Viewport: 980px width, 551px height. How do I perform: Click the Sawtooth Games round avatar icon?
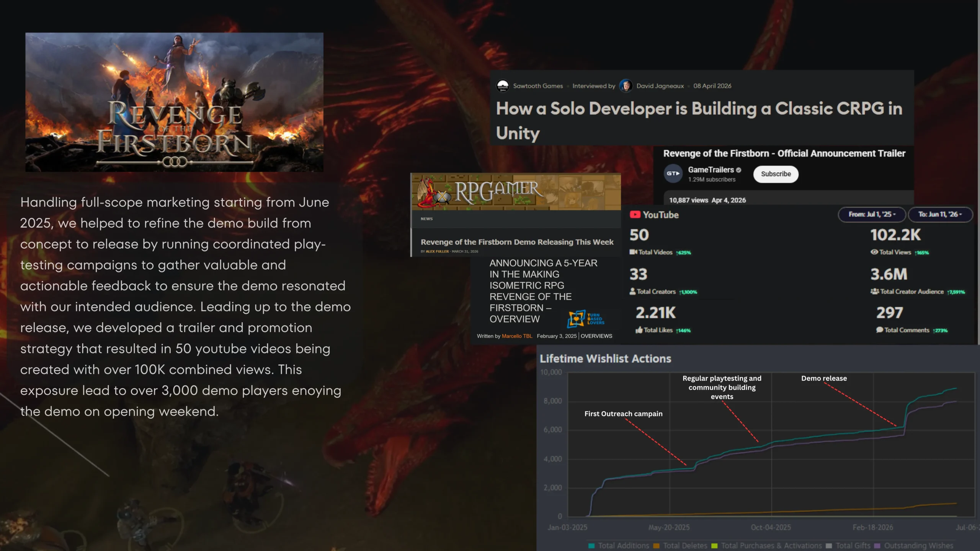coord(503,86)
